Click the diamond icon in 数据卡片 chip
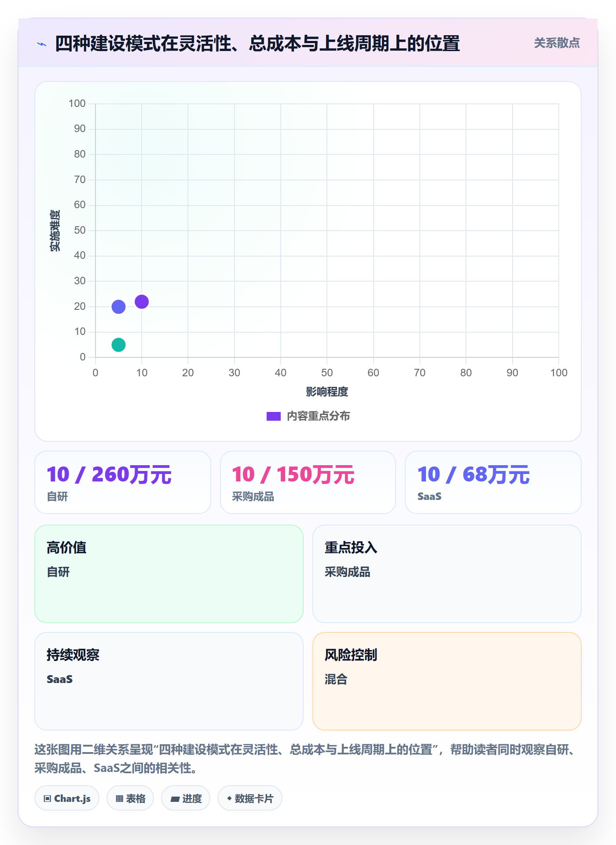This screenshot has height=845, width=616. pyautogui.click(x=229, y=798)
